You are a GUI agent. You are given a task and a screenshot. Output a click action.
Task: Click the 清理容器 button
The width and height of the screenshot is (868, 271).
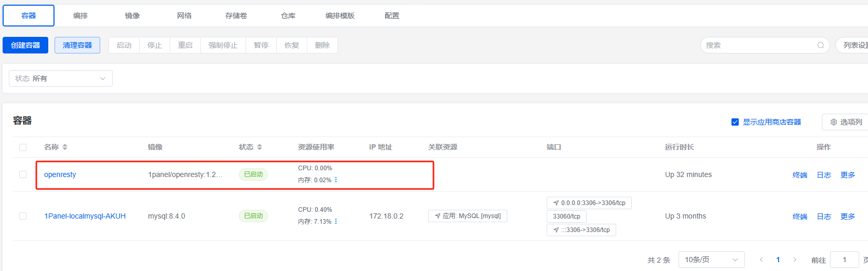[77, 45]
